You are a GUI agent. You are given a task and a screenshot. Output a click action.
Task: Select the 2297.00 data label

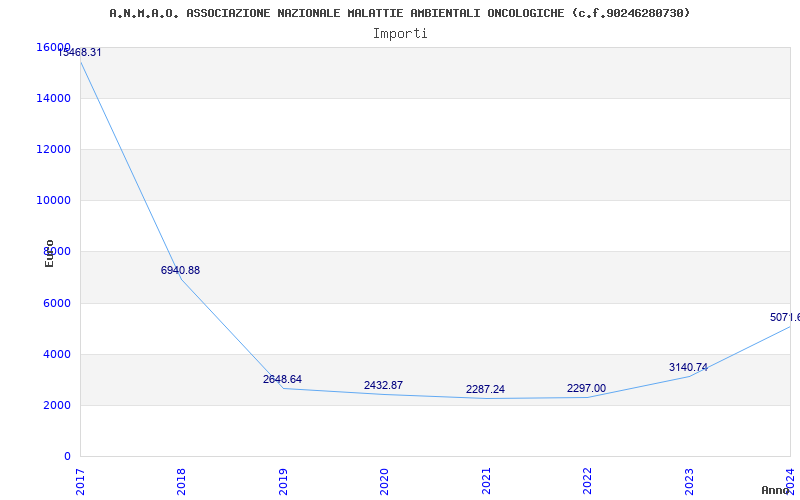coord(586,388)
